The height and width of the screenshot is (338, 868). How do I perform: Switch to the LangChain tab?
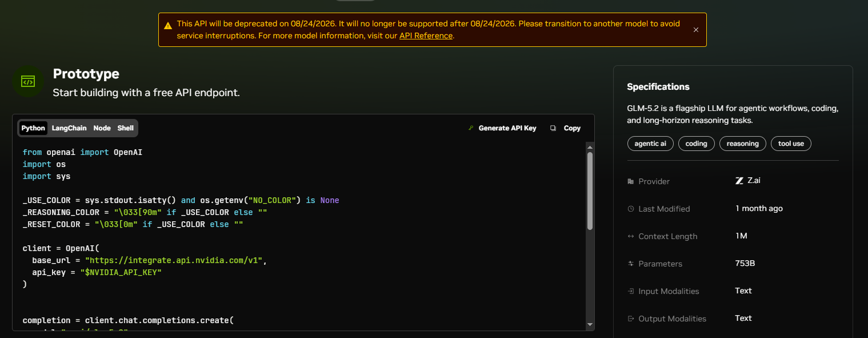(69, 128)
